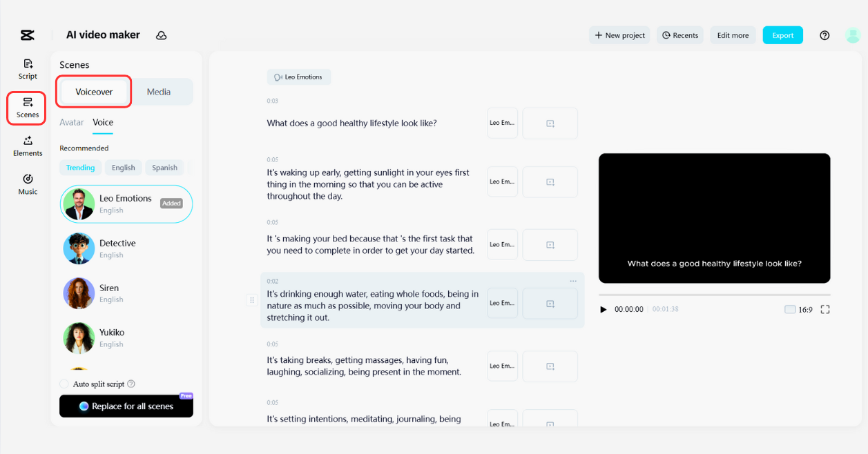Open the 16:9 aspect ratio selector
The image size is (868, 454).
[799, 310]
